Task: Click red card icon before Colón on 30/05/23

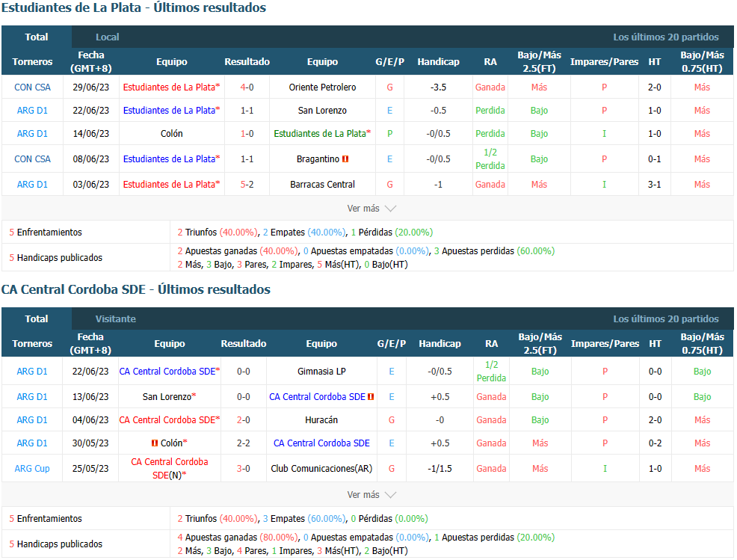Action: click(x=155, y=443)
